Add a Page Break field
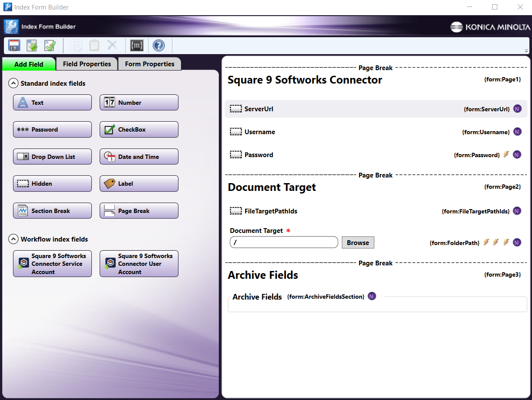532x400 pixels. pyautogui.click(x=139, y=211)
